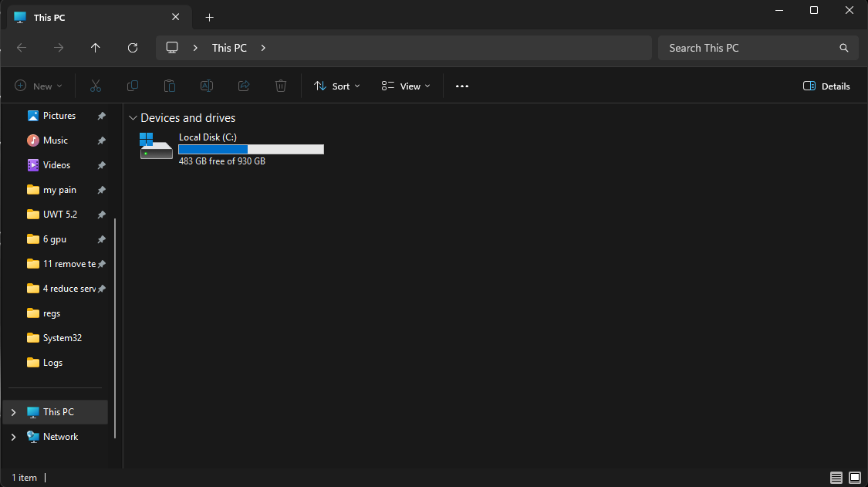
Task: Open the UWT 5.2 folder in sidebar
Action: coord(59,215)
